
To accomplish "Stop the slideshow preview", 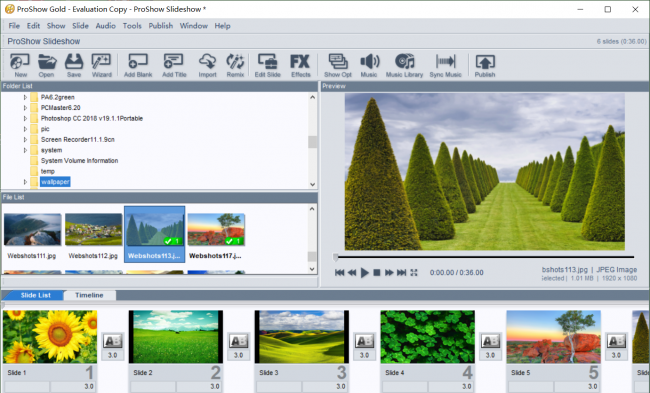I will point(377,272).
